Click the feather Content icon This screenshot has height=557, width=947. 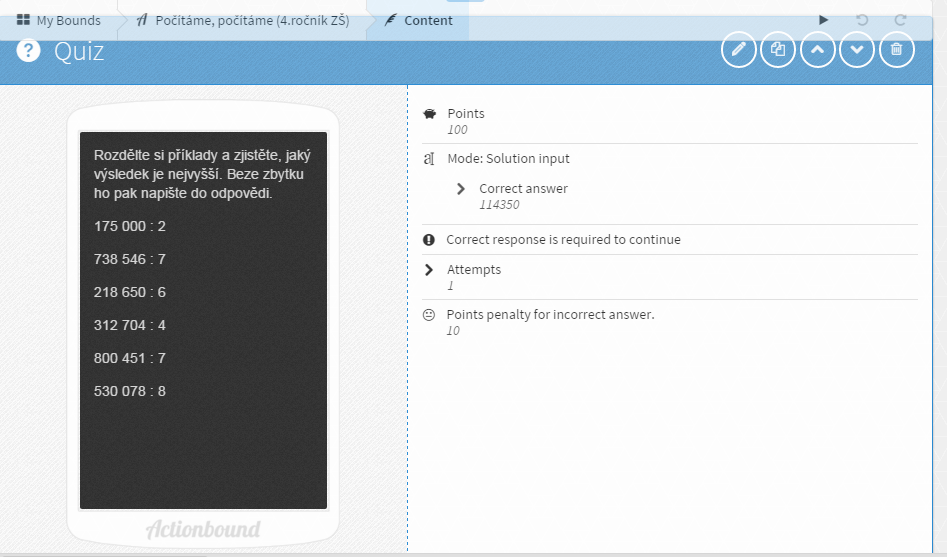coord(391,20)
